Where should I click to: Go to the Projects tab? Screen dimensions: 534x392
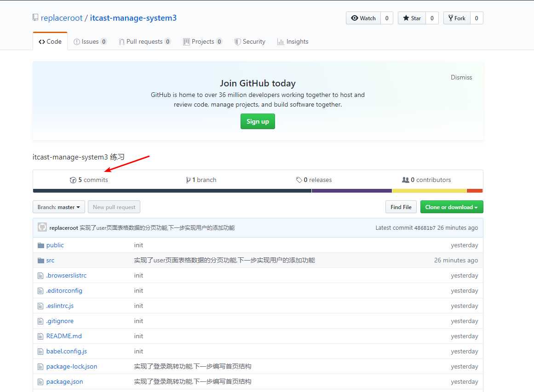coord(203,41)
